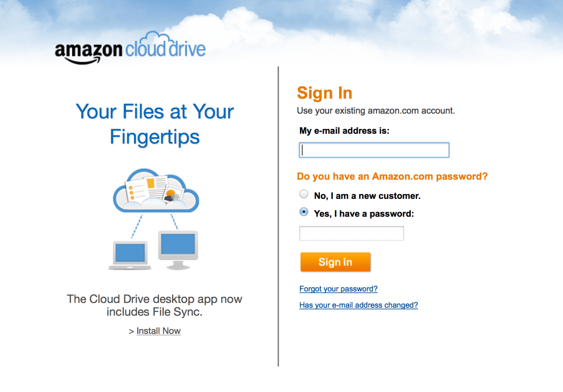The image size is (563, 392).
Task: Click the File Sync desktop app announcement text
Action: pyautogui.click(x=154, y=305)
